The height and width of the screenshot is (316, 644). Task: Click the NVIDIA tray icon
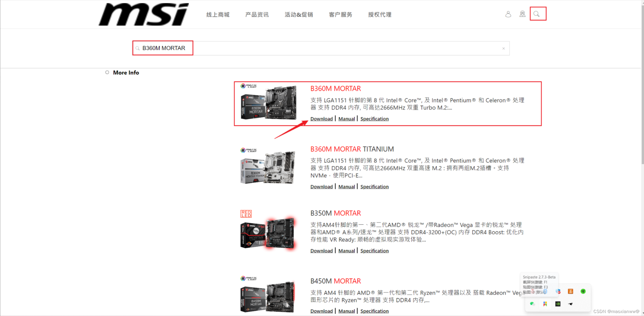click(558, 304)
